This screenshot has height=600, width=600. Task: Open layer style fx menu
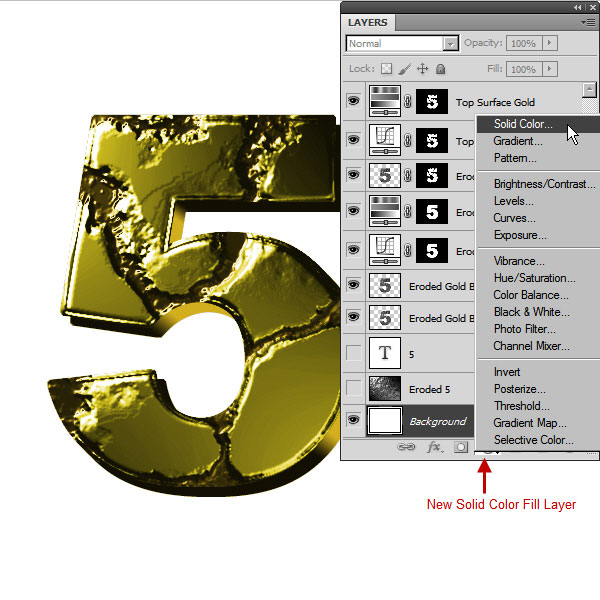pos(434,447)
